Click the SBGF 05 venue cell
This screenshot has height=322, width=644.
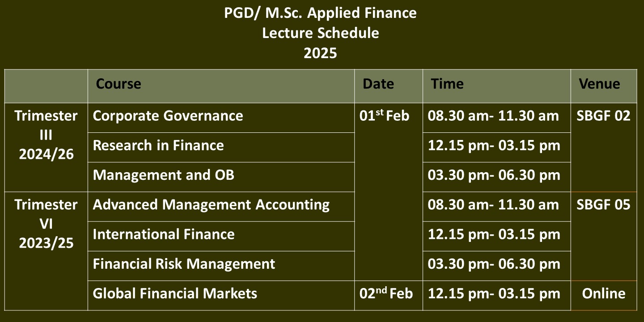coord(604,236)
